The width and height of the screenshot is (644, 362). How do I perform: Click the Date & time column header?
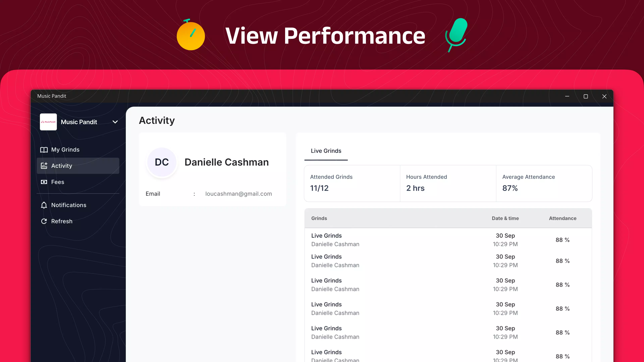coord(505,218)
